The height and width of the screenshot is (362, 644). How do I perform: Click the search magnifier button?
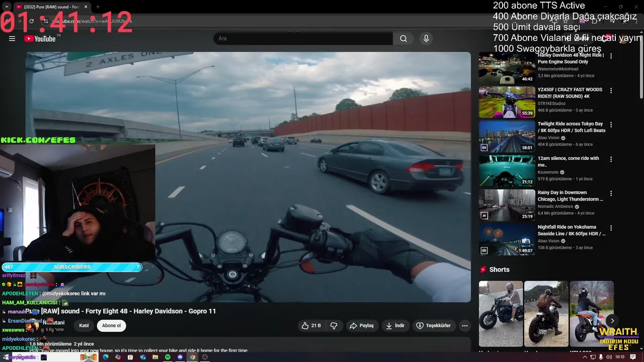403,39
